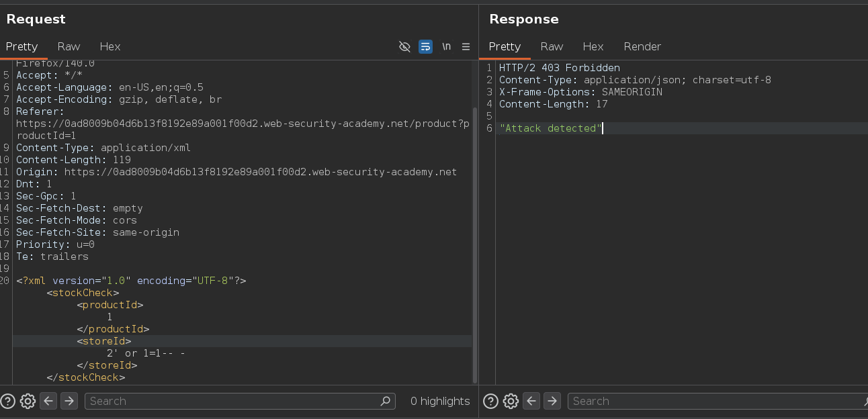
Task: Switch Request view to Hex tab
Action: click(x=110, y=46)
